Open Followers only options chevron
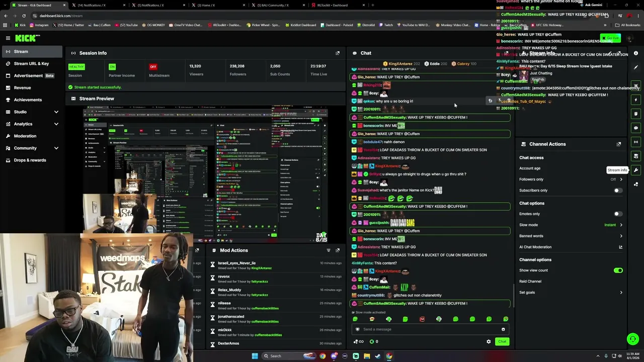 621,179
